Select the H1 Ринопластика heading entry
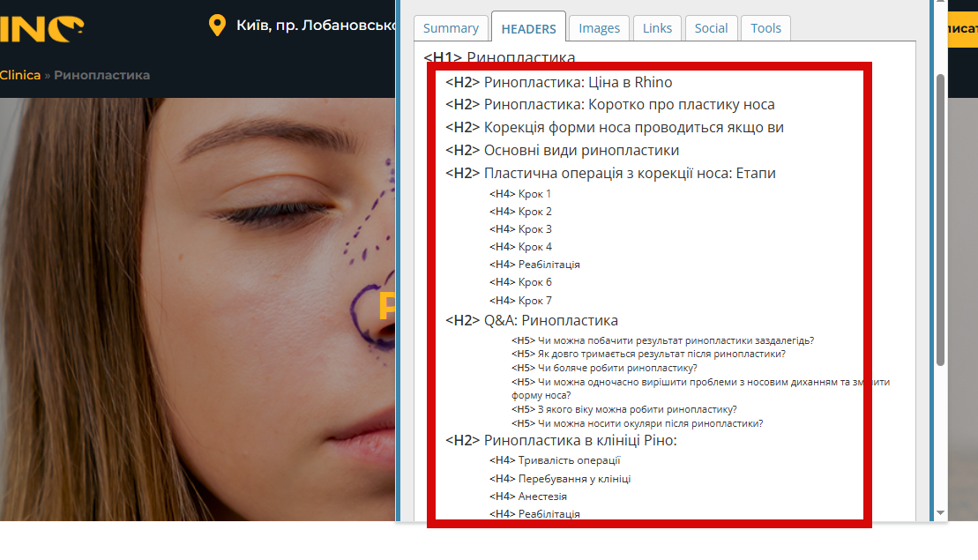Screen dimensions: 978x560 tap(500, 57)
